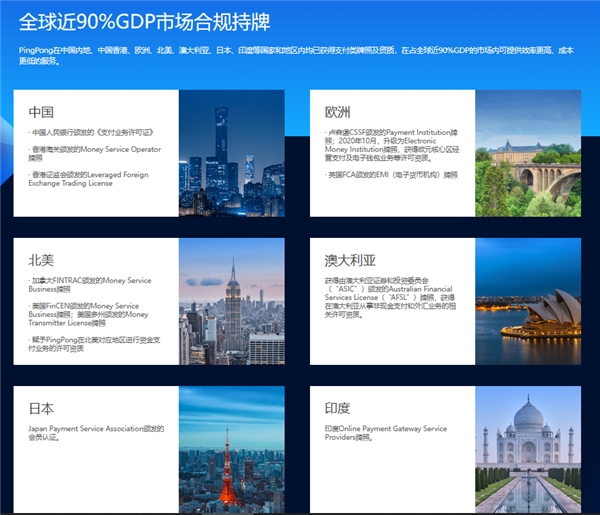
Task: Select the Sydney Opera House photo
Action: tap(527, 301)
